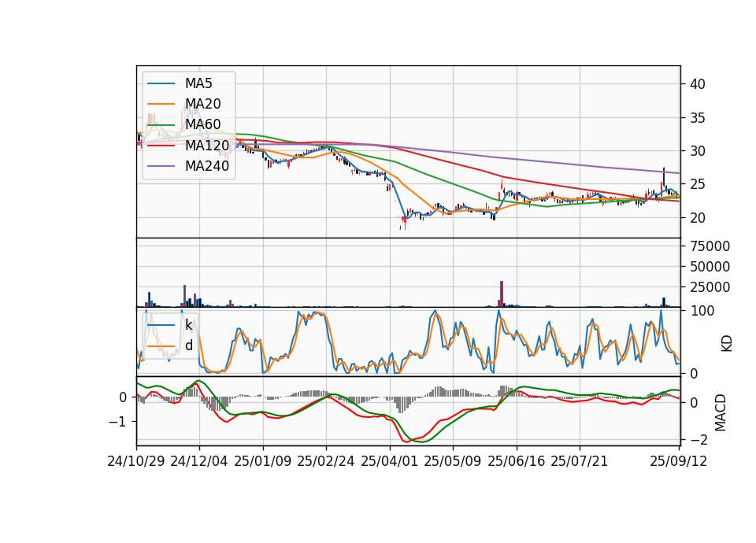Click the d legend label
This screenshot has height=543, width=756.
click(188, 345)
